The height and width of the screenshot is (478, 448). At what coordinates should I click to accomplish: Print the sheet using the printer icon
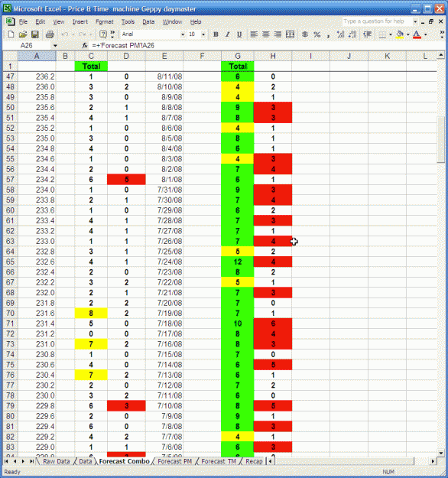click(50, 34)
